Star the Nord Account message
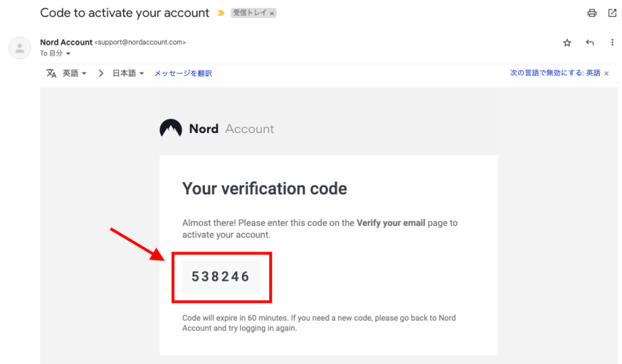The height and width of the screenshot is (364, 622). 567,43
